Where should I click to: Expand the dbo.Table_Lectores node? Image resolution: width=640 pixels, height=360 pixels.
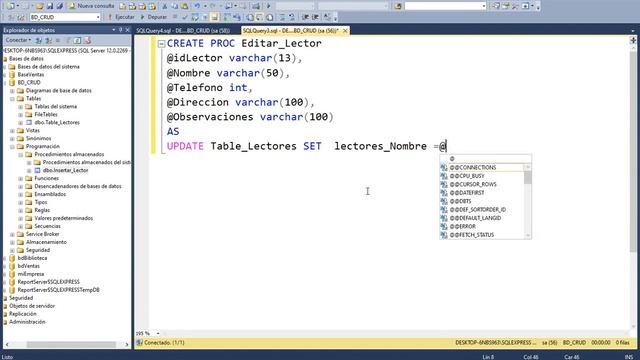[x=20, y=122]
